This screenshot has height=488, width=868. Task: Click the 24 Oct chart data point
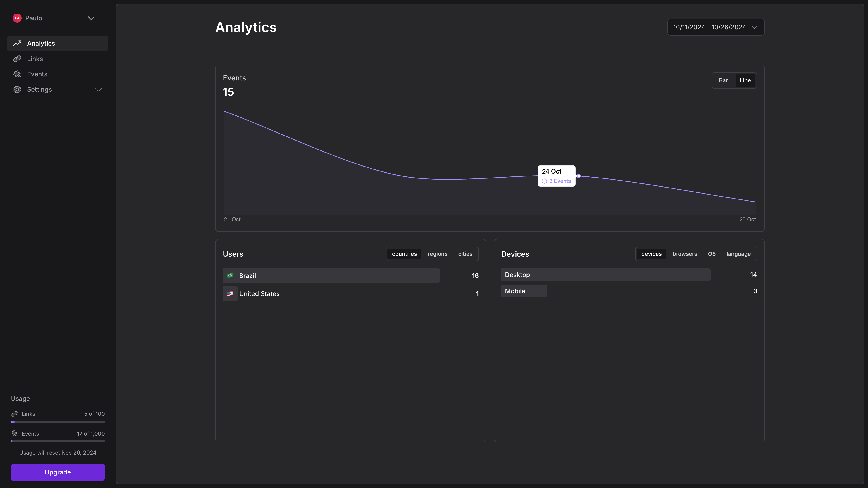point(579,176)
